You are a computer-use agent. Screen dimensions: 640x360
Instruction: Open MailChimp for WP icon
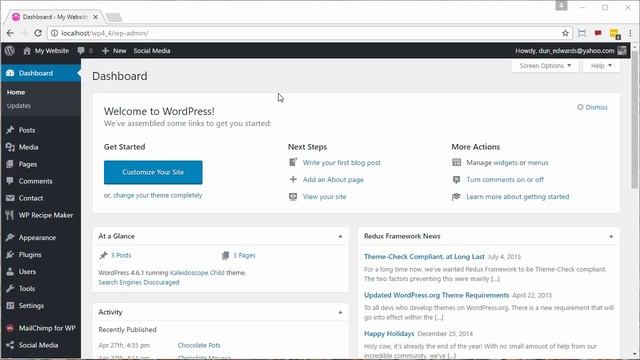10,328
